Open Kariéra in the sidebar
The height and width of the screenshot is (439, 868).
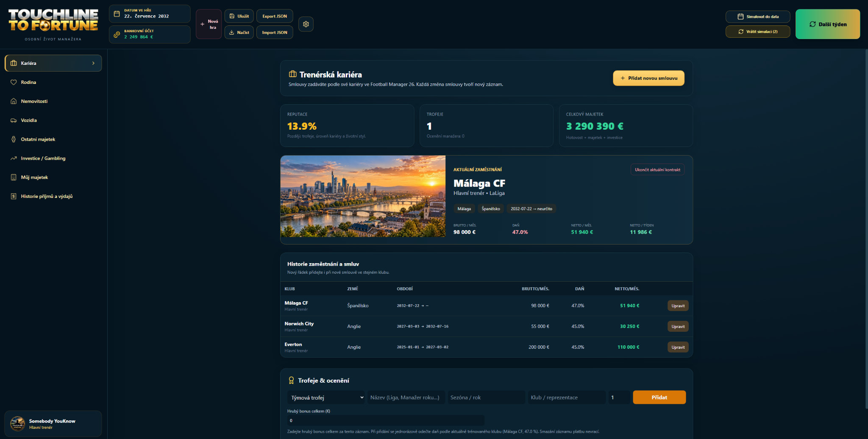(53, 63)
